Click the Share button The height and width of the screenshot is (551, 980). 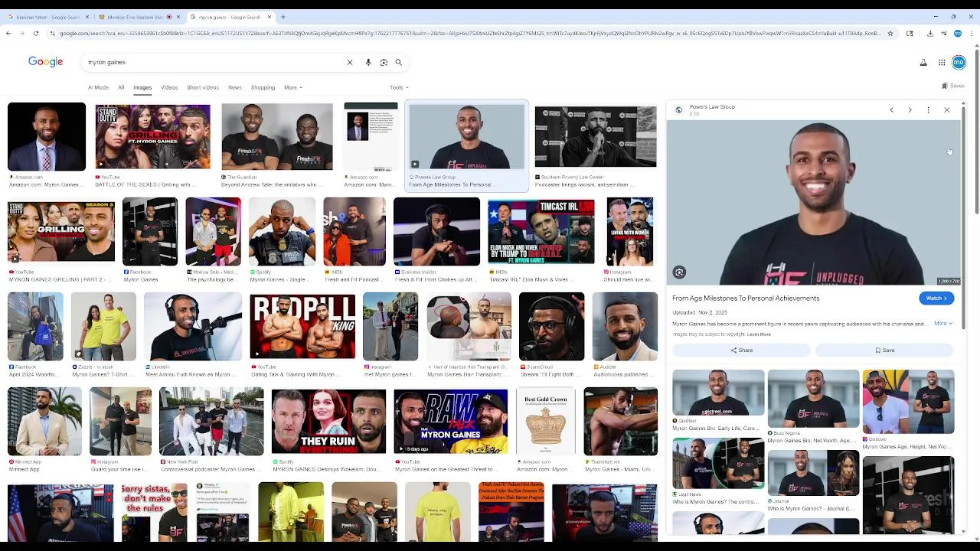(741, 350)
